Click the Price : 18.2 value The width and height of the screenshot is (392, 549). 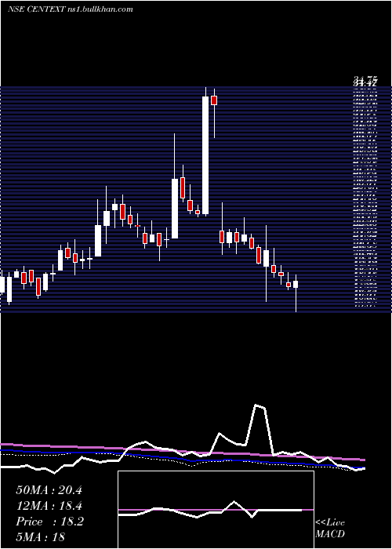coord(49,522)
